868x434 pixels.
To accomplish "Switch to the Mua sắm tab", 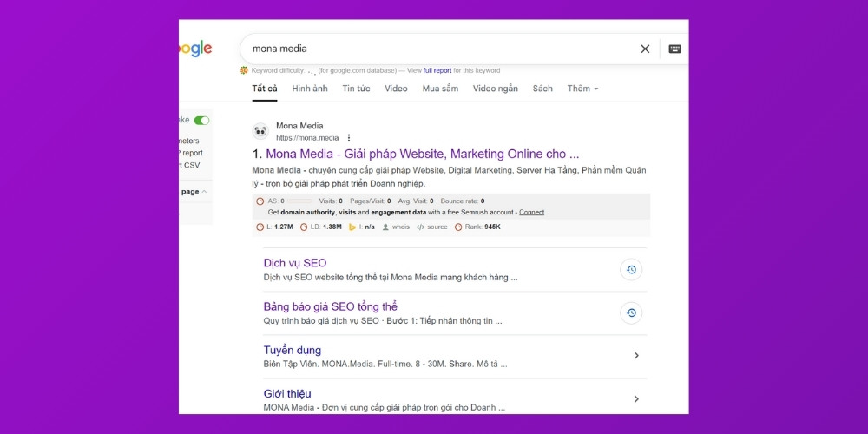I will (440, 89).
